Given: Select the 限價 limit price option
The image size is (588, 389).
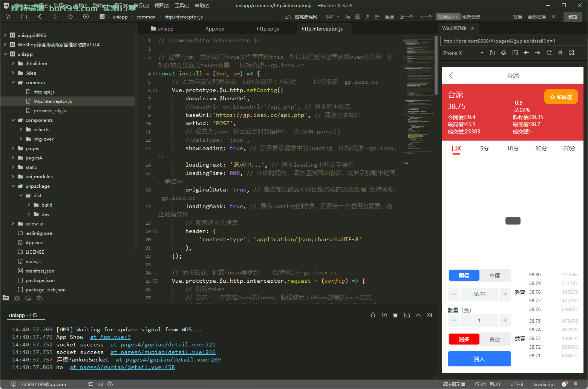Looking at the screenshot, I should coord(464,276).
